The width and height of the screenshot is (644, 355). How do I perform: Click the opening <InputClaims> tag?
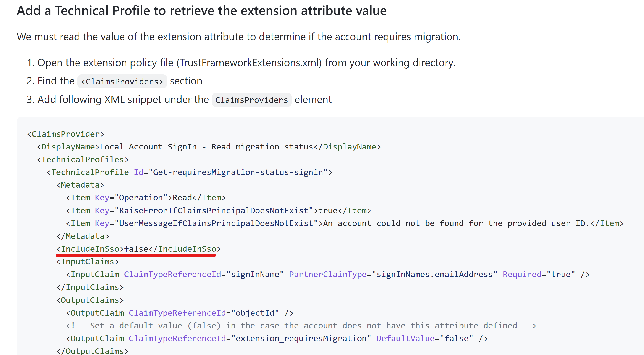pyautogui.click(x=87, y=262)
